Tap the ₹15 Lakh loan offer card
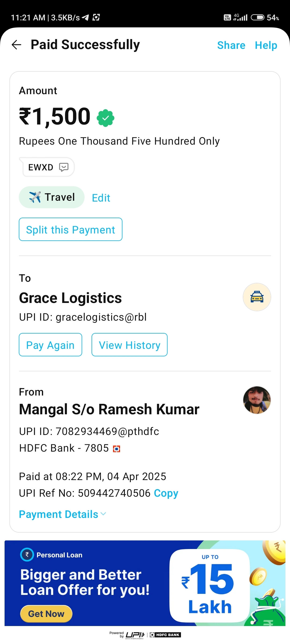The image size is (290, 644). [210, 586]
